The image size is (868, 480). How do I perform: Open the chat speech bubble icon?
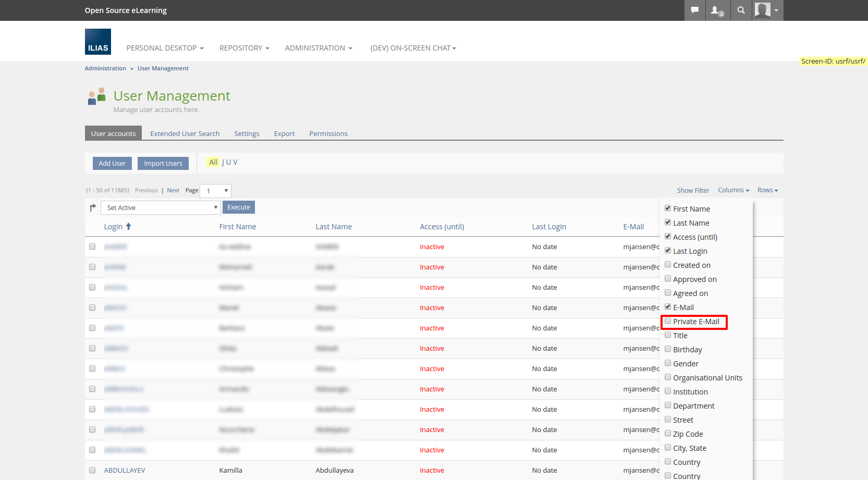pyautogui.click(x=694, y=10)
